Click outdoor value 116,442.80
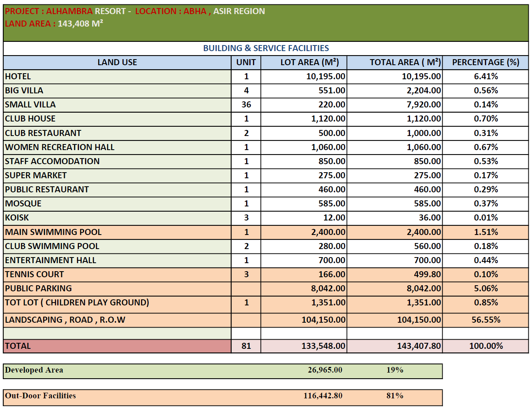 [x=323, y=396]
